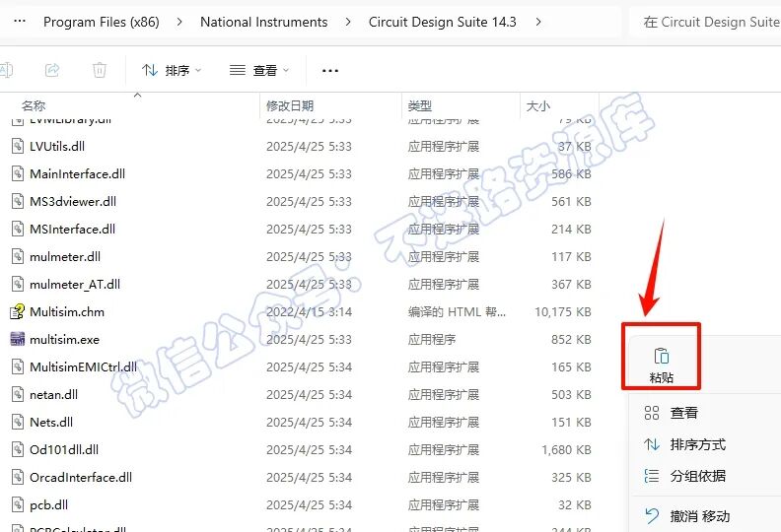The height and width of the screenshot is (532, 781).
Task: Sort by 类型 column header
Action: click(419, 105)
